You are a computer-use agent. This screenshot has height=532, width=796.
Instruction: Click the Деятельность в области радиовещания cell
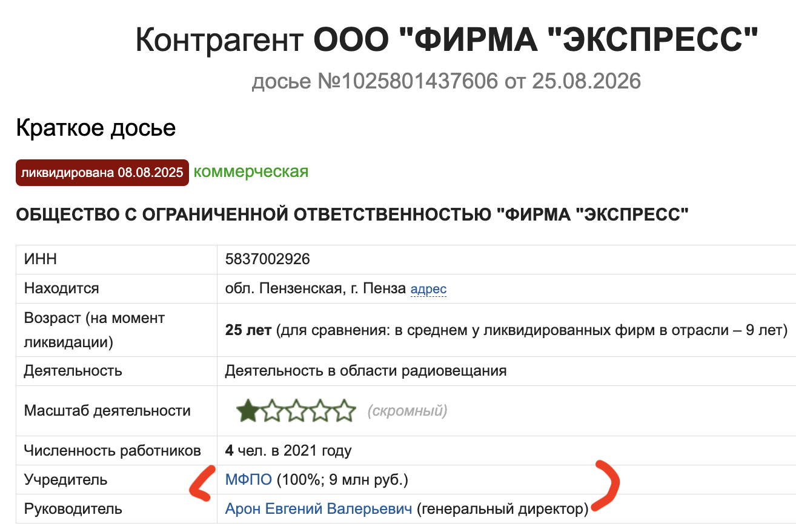(x=366, y=370)
